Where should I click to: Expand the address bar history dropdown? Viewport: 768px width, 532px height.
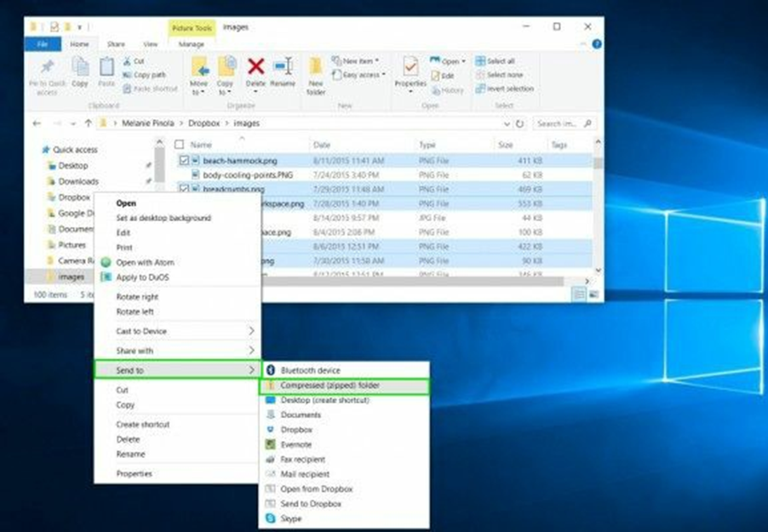click(x=507, y=123)
